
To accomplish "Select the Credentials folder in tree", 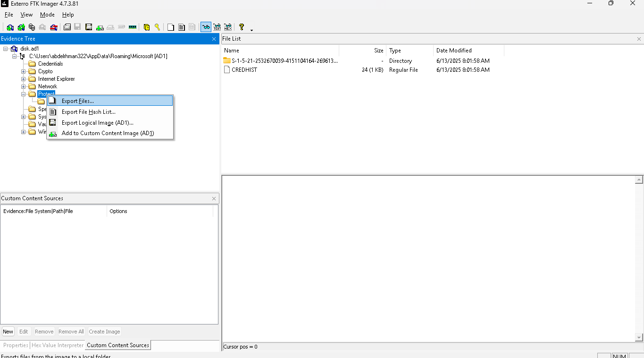I will click(50, 64).
